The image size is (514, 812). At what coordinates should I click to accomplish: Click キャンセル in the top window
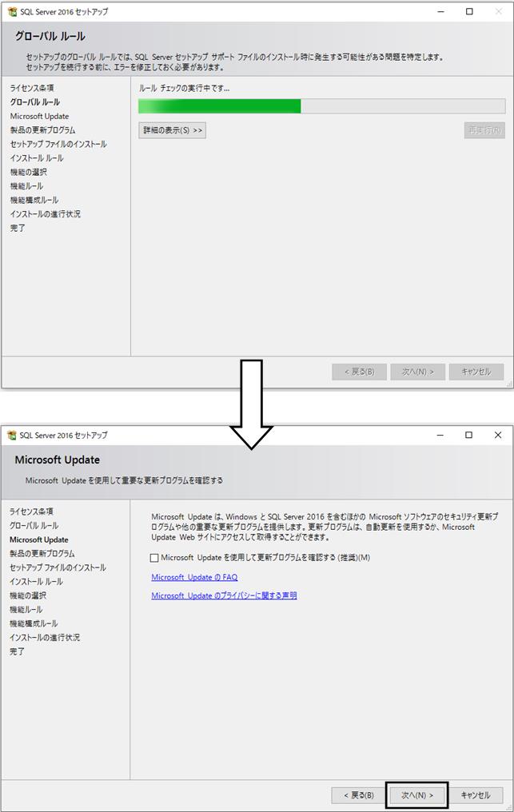coord(476,372)
